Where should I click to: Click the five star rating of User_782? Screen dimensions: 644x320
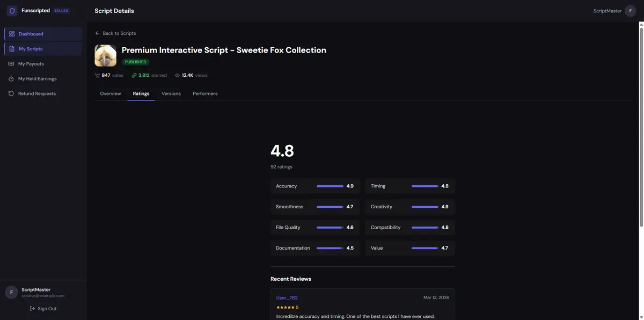tap(287, 308)
